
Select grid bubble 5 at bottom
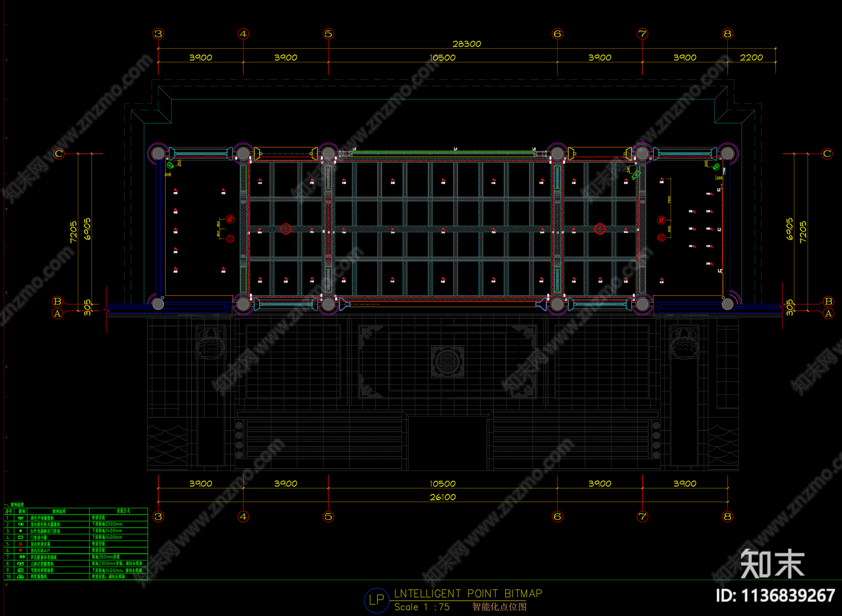coord(328,517)
